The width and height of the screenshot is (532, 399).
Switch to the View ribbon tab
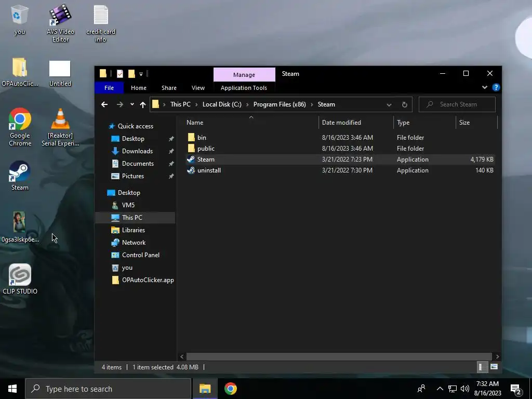point(198,88)
